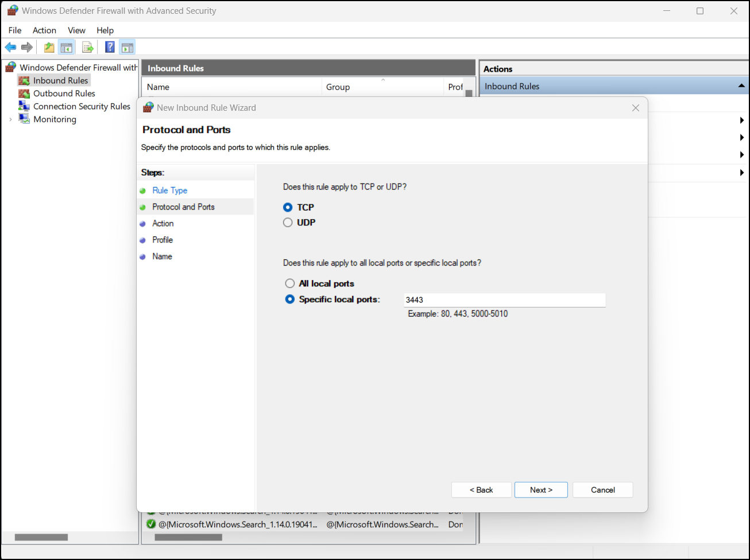
Task: Sort by the Group column header
Action: click(x=382, y=87)
